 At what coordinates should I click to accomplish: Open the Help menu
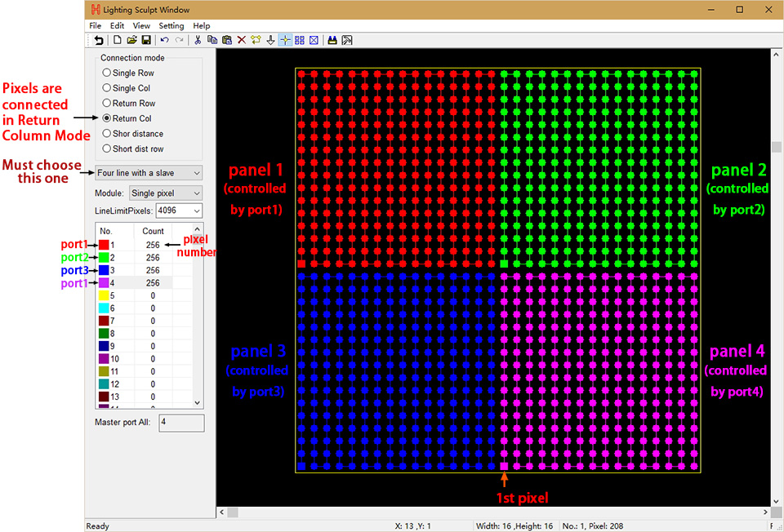[x=202, y=25]
